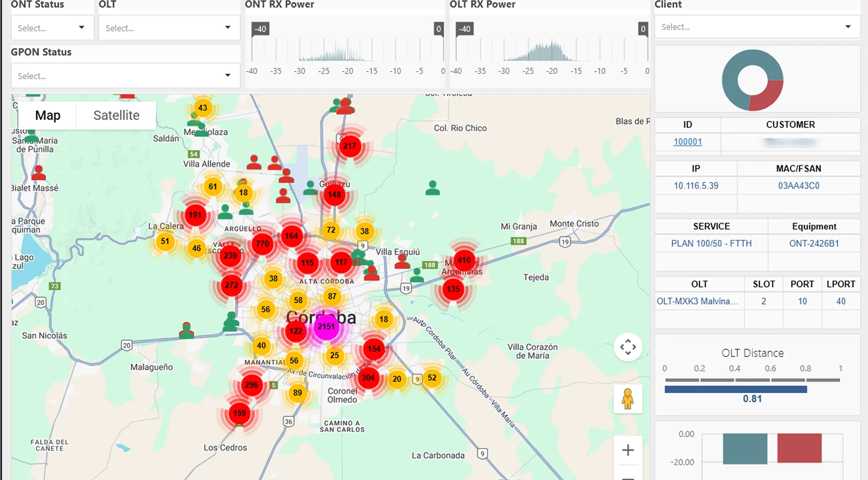The image size is (868, 480).
Task: Click MAC/FSAN value 03AA43C0
Action: 799,186
